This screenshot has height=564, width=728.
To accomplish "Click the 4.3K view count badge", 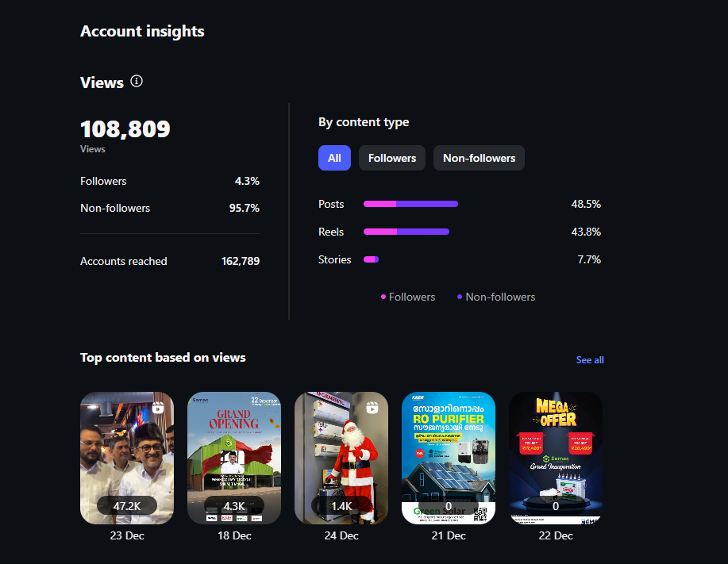I will [234, 506].
